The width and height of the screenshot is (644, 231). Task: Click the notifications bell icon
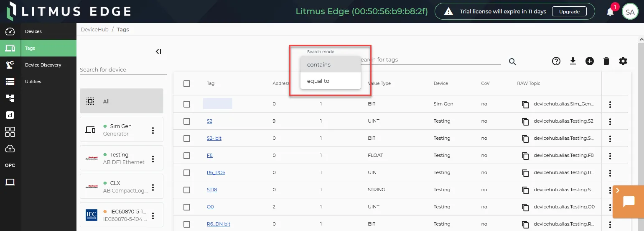(610, 12)
